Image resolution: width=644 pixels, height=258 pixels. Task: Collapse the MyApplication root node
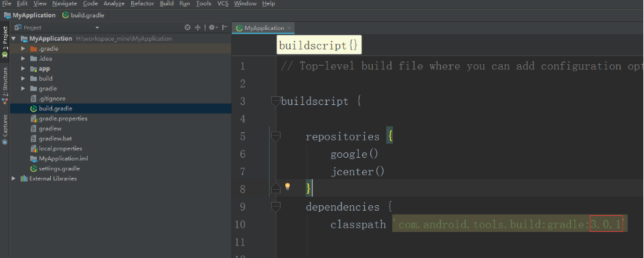[13, 39]
